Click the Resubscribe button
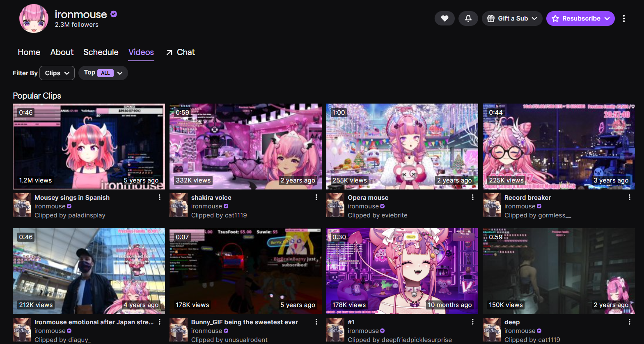The image size is (644, 344). pos(580,18)
